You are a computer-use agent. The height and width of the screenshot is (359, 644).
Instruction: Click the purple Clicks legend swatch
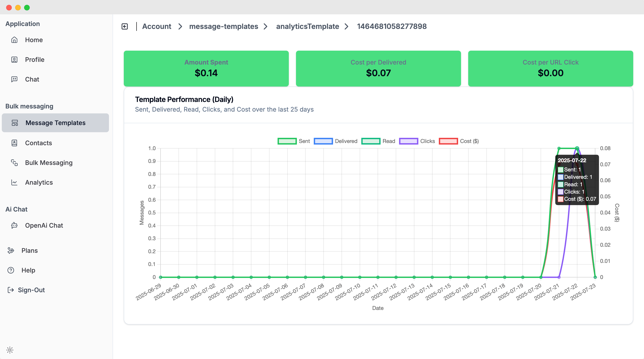click(409, 141)
